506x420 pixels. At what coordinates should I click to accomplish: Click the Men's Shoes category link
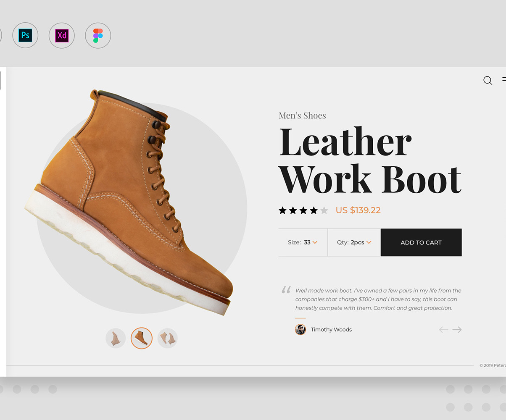(x=302, y=115)
